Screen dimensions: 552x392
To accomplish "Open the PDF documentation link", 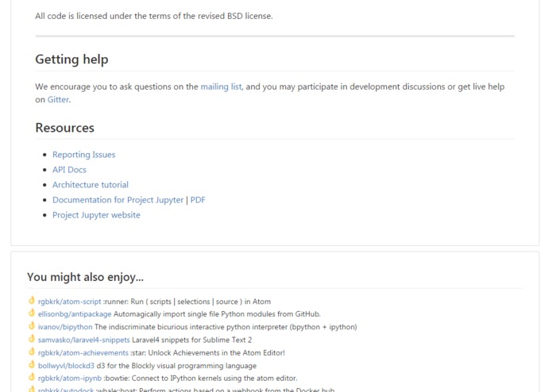I will (x=198, y=200).
